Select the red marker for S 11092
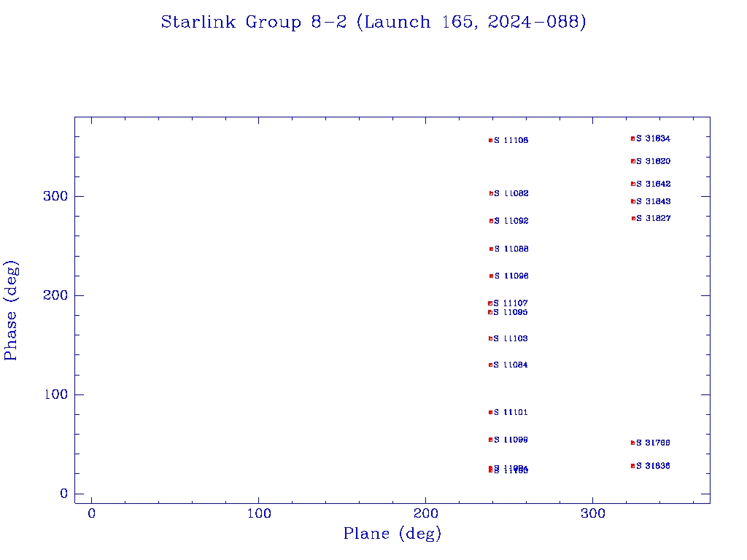This screenshot has height=560, width=747. coord(491,221)
